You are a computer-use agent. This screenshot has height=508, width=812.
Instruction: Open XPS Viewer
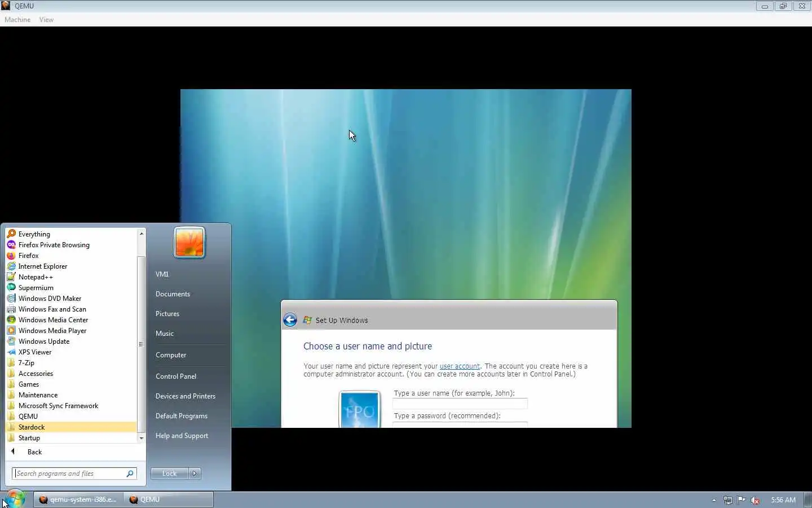click(70, 352)
